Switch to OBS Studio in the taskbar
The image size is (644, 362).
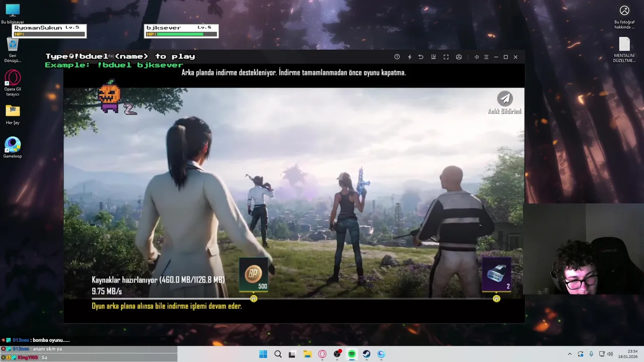pos(337,354)
